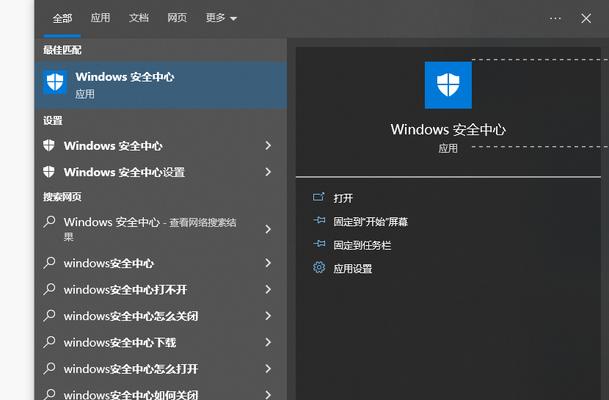Click search icon beside windows安全中心怎么打开
The height and width of the screenshot is (400, 609).
[x=49, y=369]
